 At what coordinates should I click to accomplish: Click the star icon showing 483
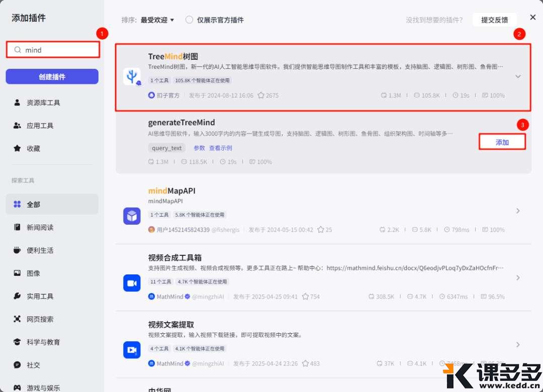pos(306,363)
